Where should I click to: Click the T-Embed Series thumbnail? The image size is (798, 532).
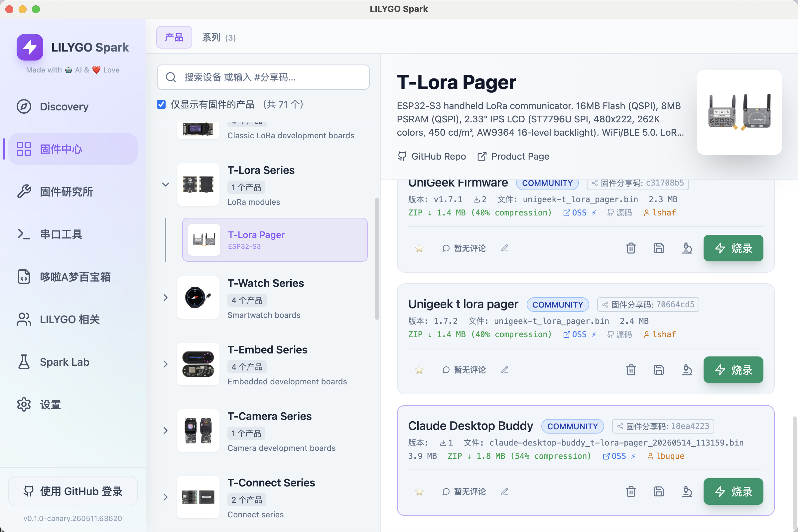pos(198,364)
